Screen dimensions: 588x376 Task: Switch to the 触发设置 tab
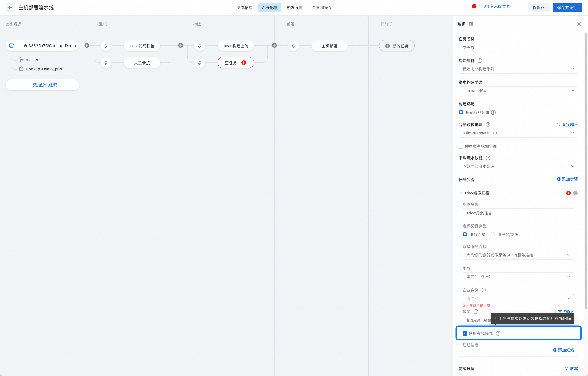295,8
